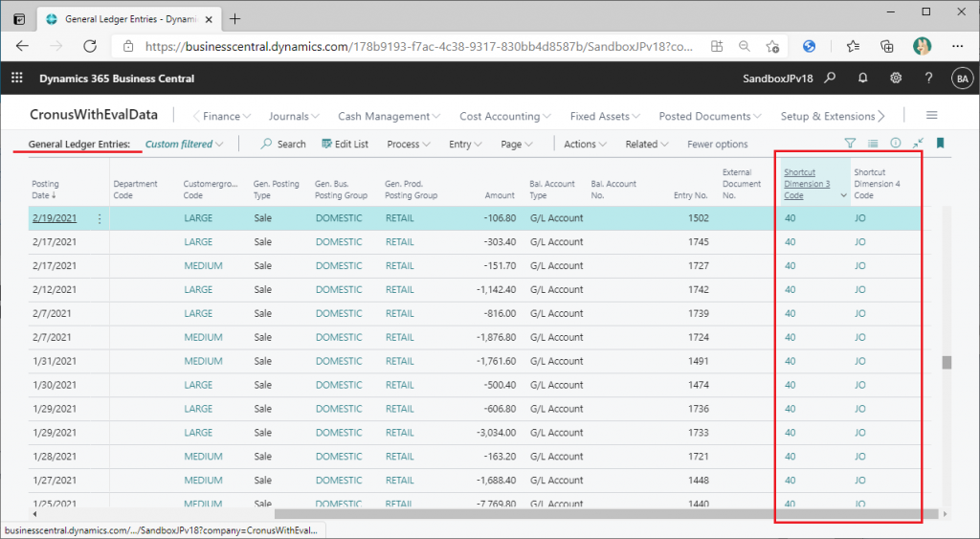
Task: Open the Actions menu
Action: point(585,144)
